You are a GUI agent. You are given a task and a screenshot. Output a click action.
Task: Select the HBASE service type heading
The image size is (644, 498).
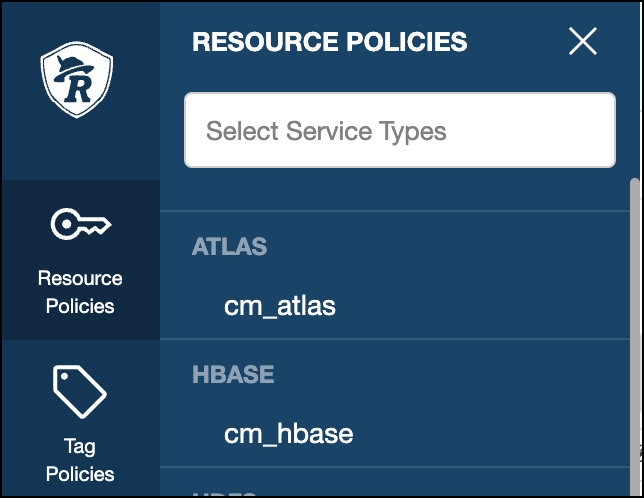(x=233, y=375)
